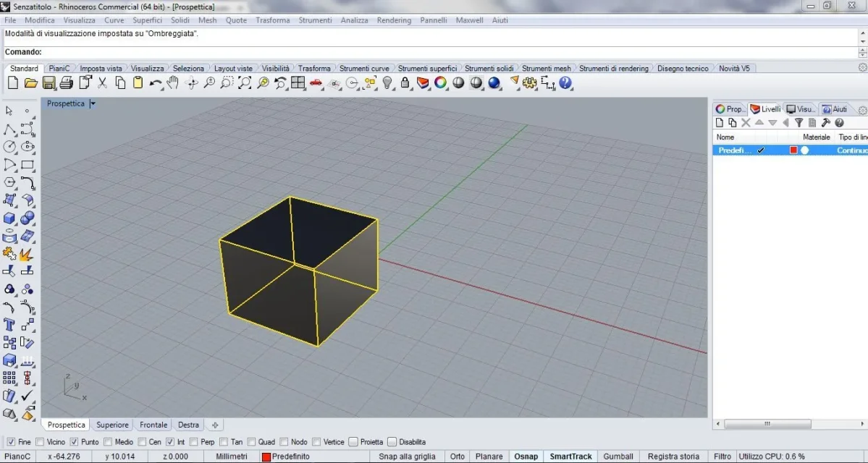The width and height of the screenshot is (868, 463).
Task: Enable the Quad osnap checkbox
Action: 251,442
